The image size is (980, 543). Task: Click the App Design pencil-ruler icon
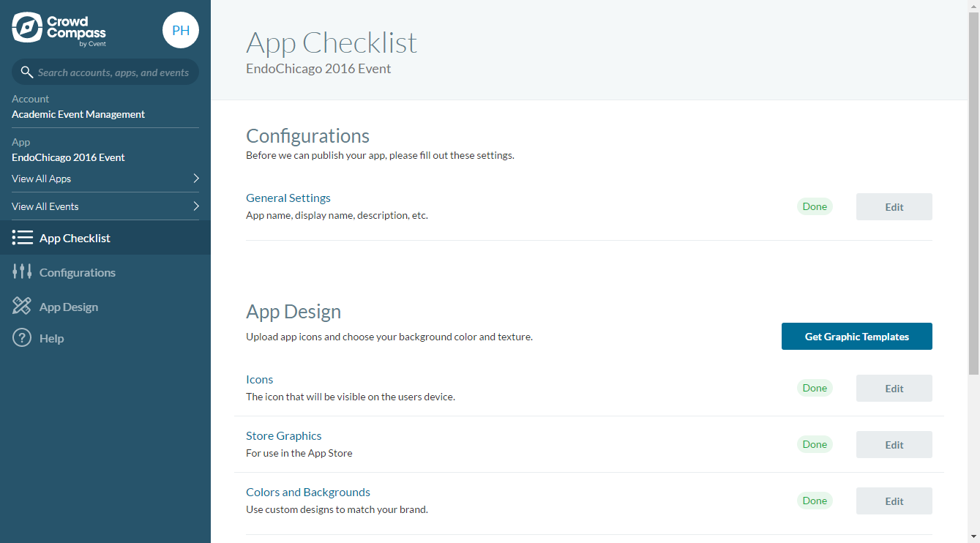(23, 307)
